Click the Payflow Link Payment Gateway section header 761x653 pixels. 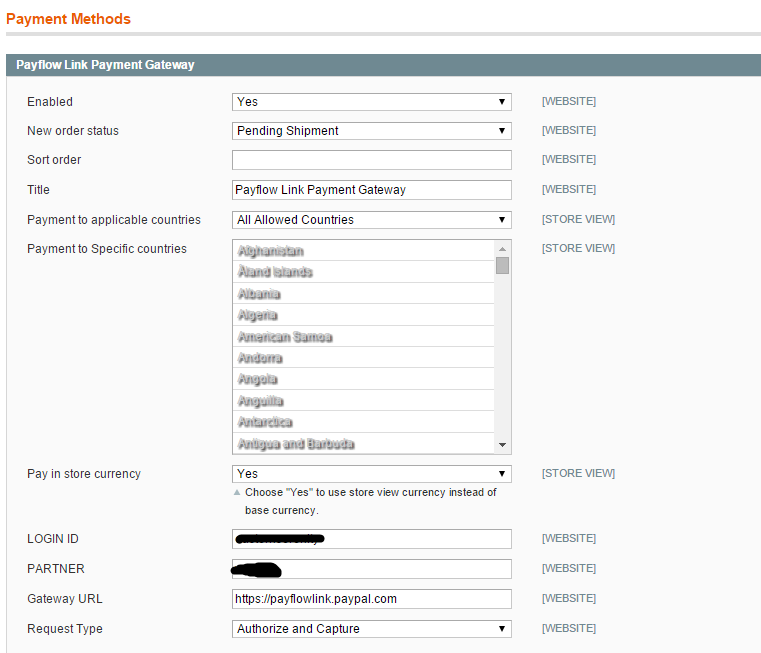pos(383,65)
